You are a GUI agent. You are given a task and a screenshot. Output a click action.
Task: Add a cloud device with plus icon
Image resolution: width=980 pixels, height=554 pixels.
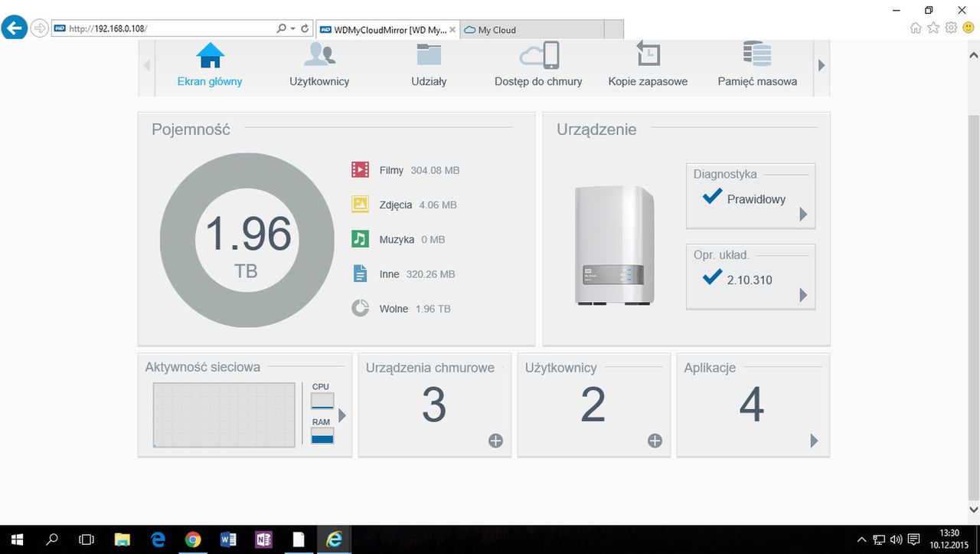point(495,441)
